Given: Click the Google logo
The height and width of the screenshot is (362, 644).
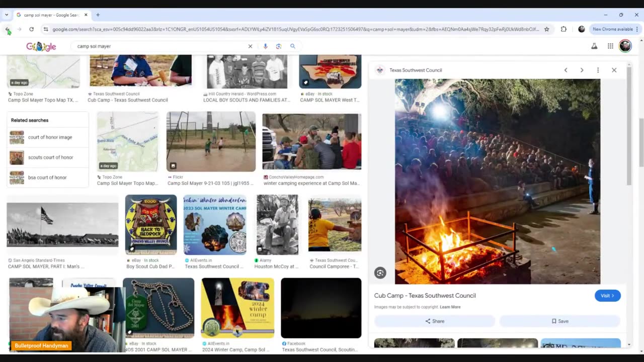Looking at the screenshot, I should [x=41, y=46].
